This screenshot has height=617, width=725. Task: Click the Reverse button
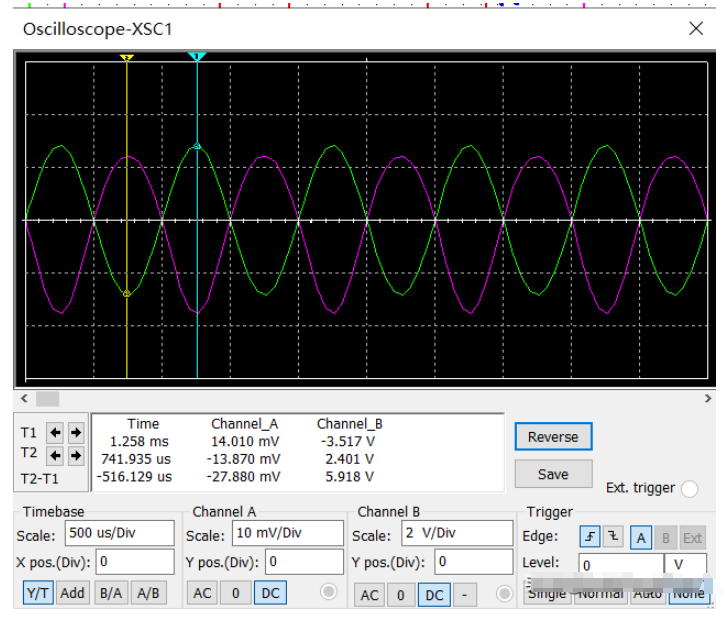[553, 437]
